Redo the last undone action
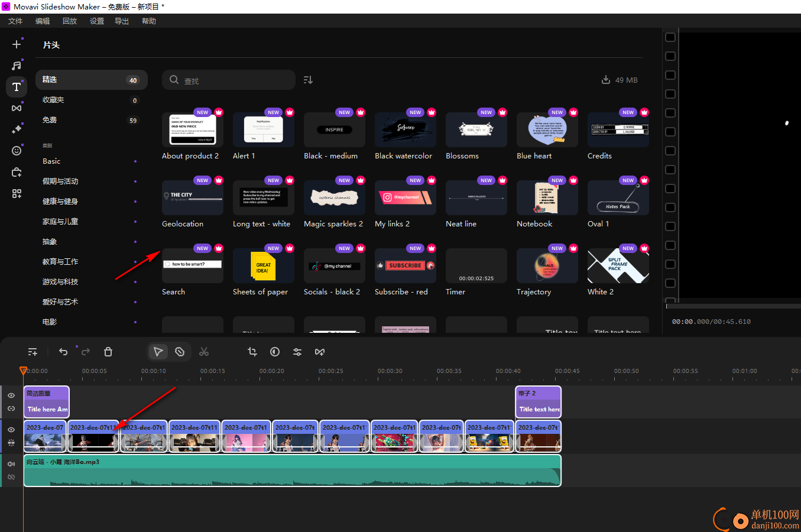Viewport: 801px width, 532px height. tap(86, 352)
